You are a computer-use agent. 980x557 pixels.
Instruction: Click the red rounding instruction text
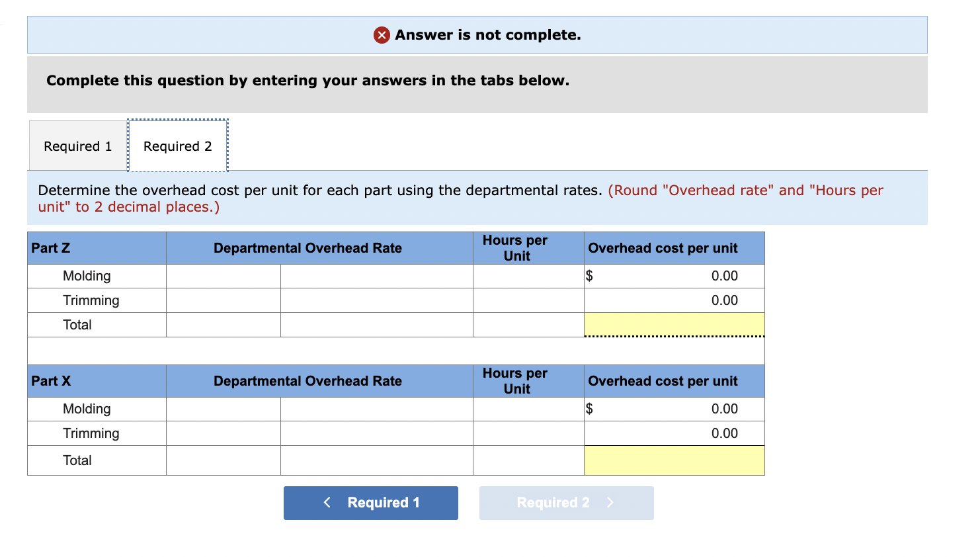coord(461,198)
